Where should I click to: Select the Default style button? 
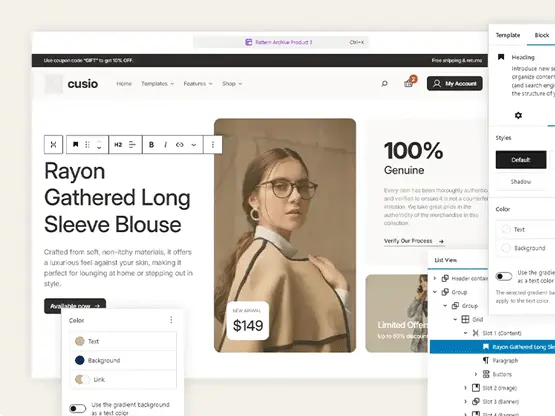[x=521, y=160]
